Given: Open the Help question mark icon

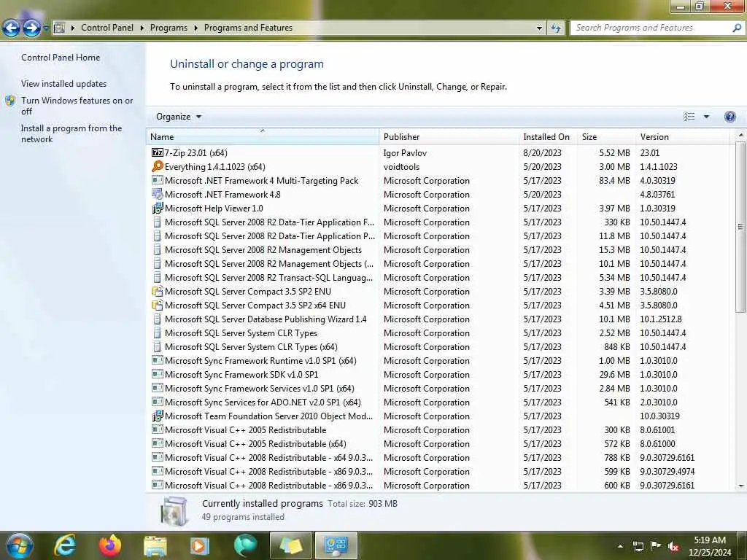Looking at the screenshot, I should pyautogui.click(x=729, y=117).
